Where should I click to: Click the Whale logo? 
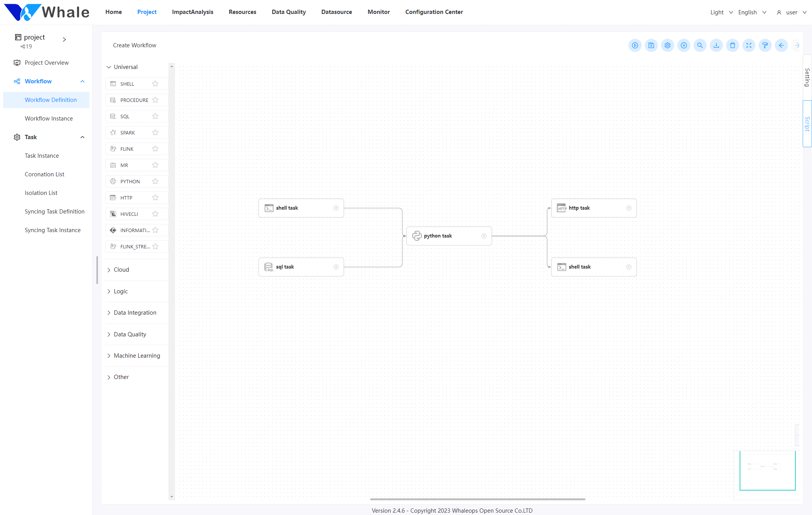[x=46, y=12]
